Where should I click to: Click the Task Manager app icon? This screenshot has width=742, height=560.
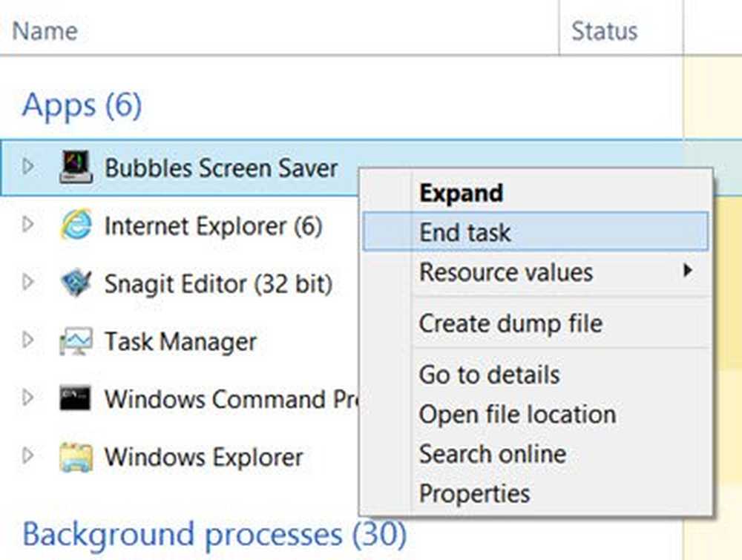[x=76, y=341]
